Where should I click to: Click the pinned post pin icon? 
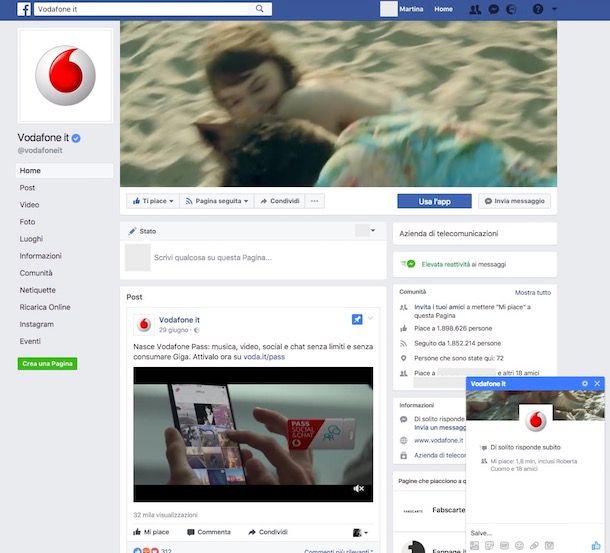(x=357, y=319)
